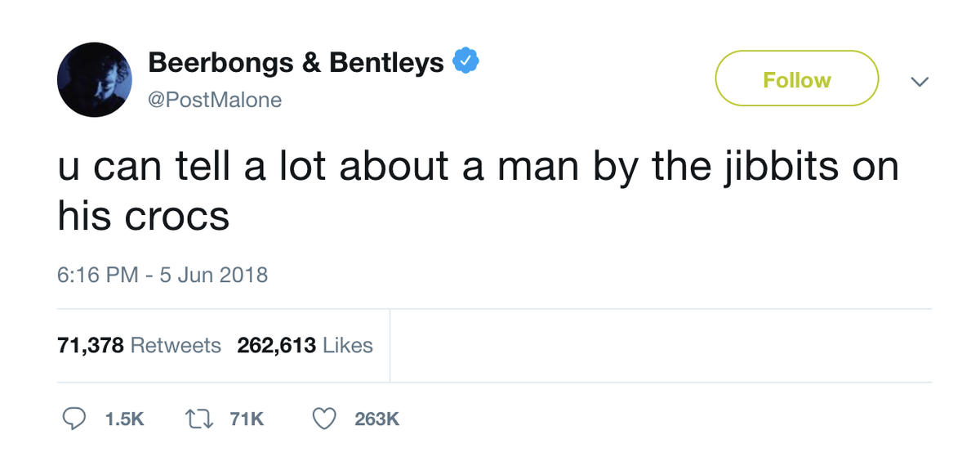Click the 71K retweet count

coord(247,420)
